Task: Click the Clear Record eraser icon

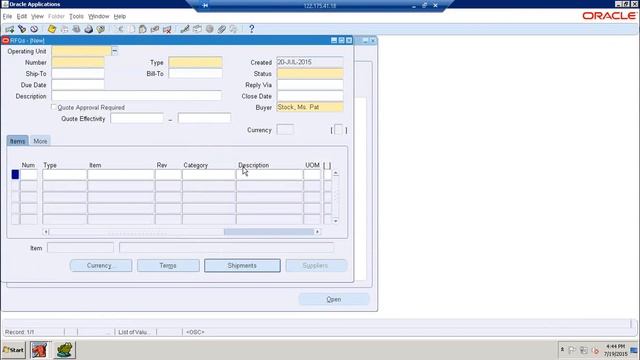Action: [x=155, y=29]
